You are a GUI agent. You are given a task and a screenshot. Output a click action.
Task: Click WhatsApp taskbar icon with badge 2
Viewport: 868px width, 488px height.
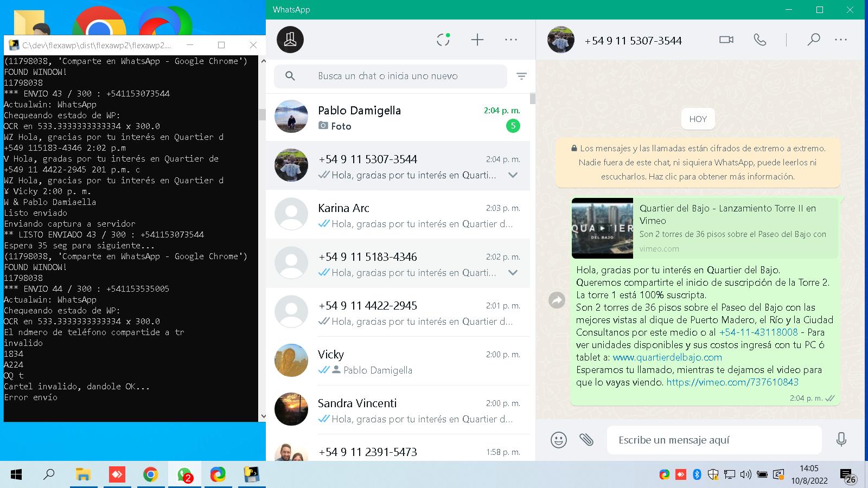(x=184, y=474)
